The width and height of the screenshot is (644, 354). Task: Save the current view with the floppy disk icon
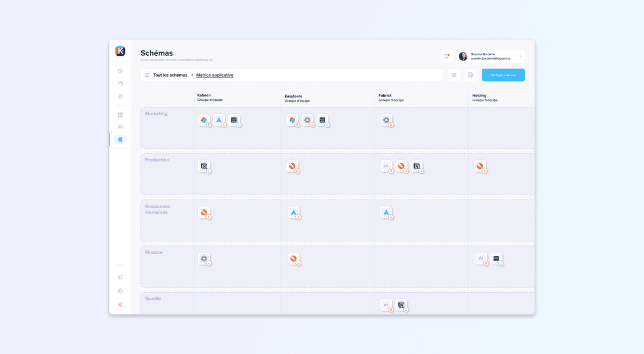tap(470, 75)
